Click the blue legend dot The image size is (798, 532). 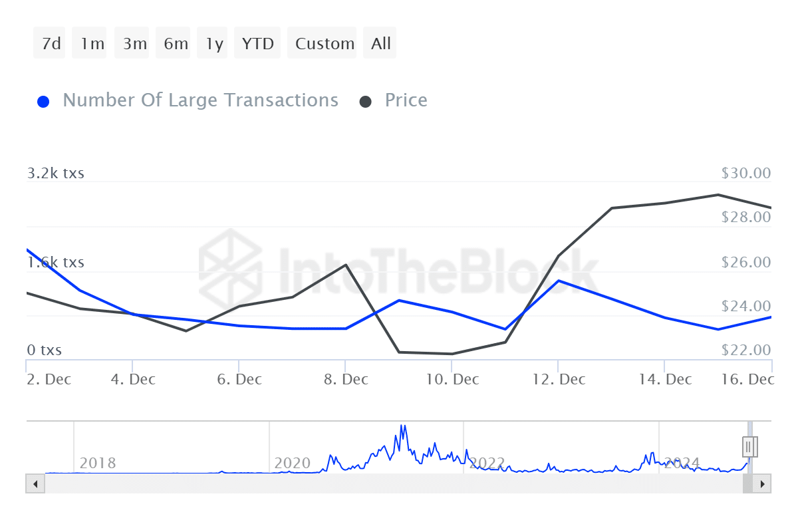click(x=43, y=102)
